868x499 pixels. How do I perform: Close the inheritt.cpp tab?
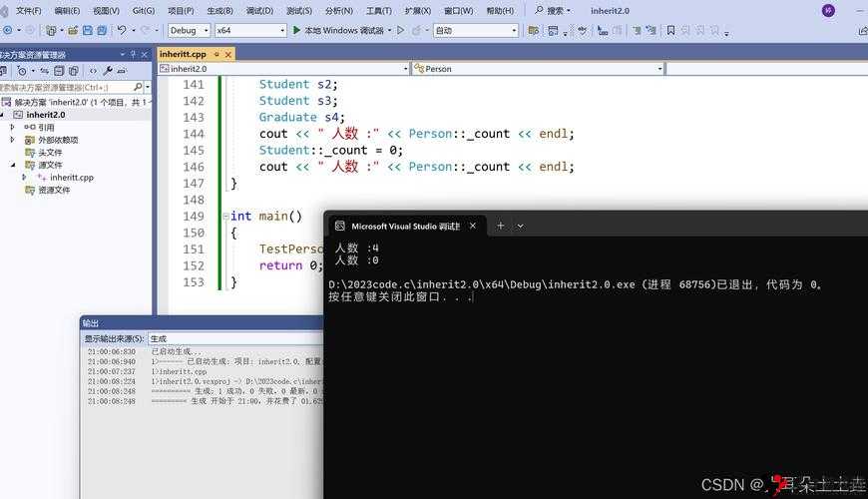(228, 54)
